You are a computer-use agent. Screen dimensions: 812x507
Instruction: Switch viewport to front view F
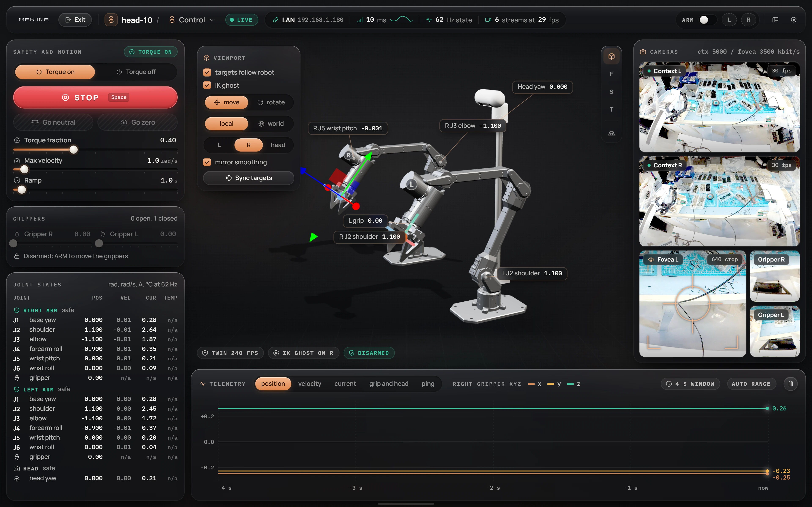pyautogui.click(x=611, y=74)
